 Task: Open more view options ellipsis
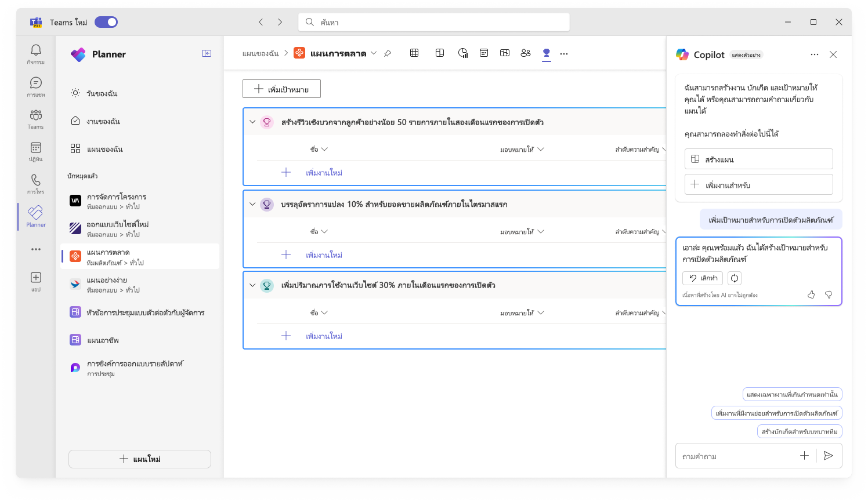point(564,53)
